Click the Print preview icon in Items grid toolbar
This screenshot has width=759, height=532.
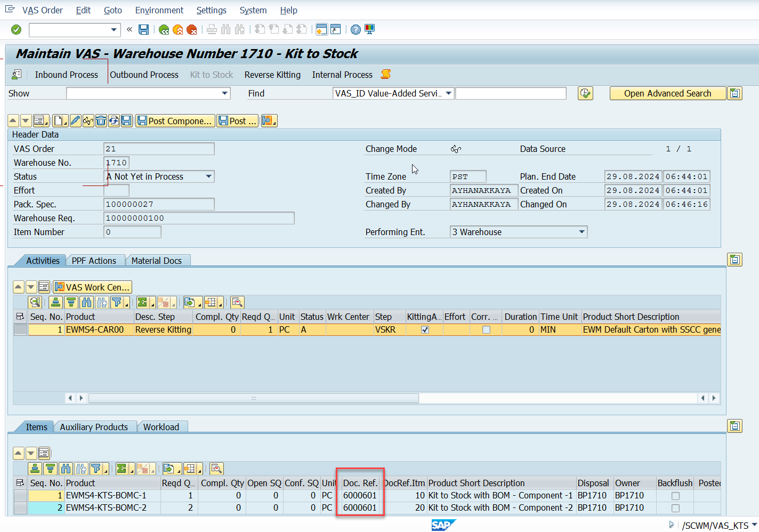pos(216,469)
